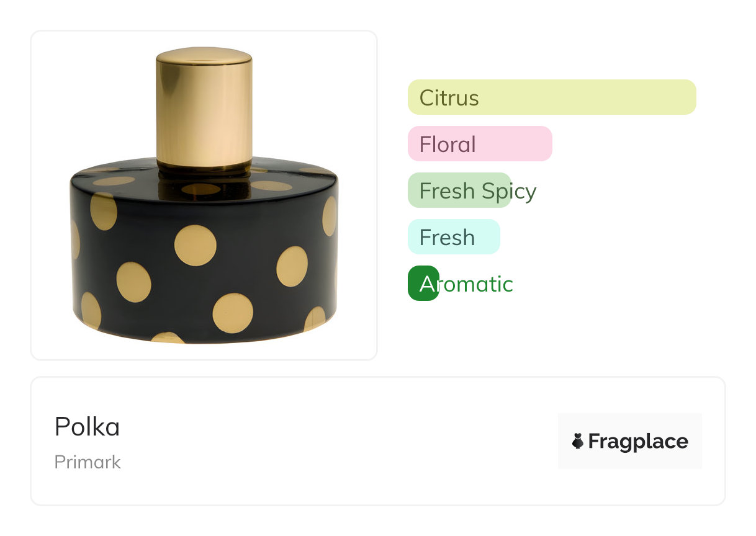Click the gold cap of the bottle
This screenshot has height=536, width=756.
click(204, 109)
